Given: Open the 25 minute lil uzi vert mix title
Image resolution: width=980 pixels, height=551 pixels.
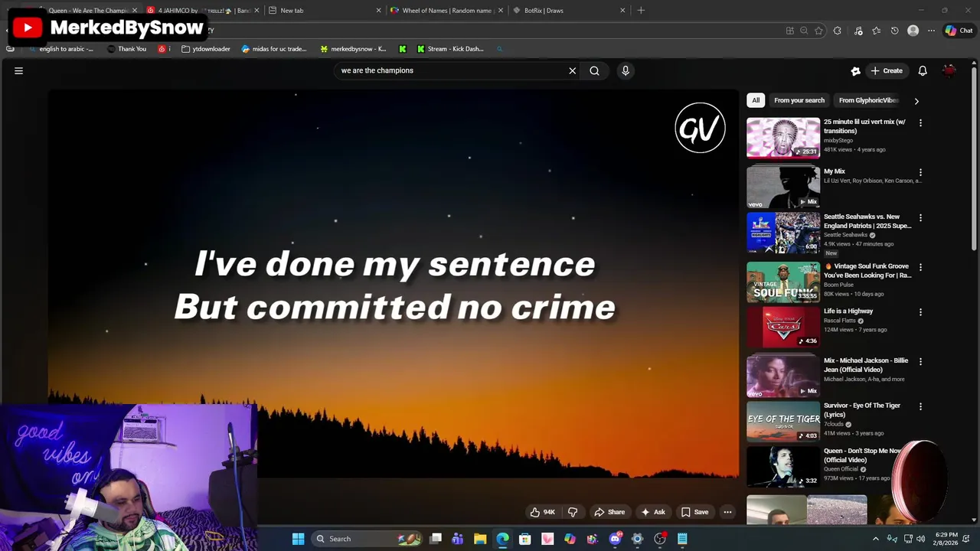Looking at the screenshot, I should 864,126.
